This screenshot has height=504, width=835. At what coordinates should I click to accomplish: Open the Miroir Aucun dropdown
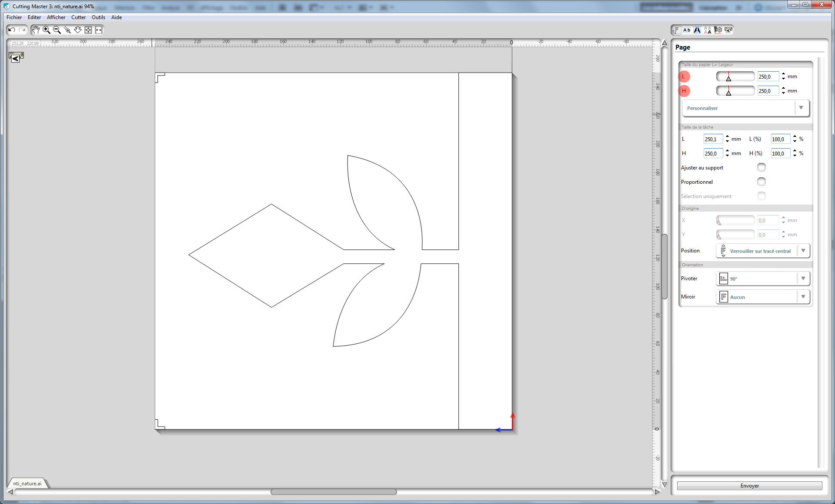(803, 297)
